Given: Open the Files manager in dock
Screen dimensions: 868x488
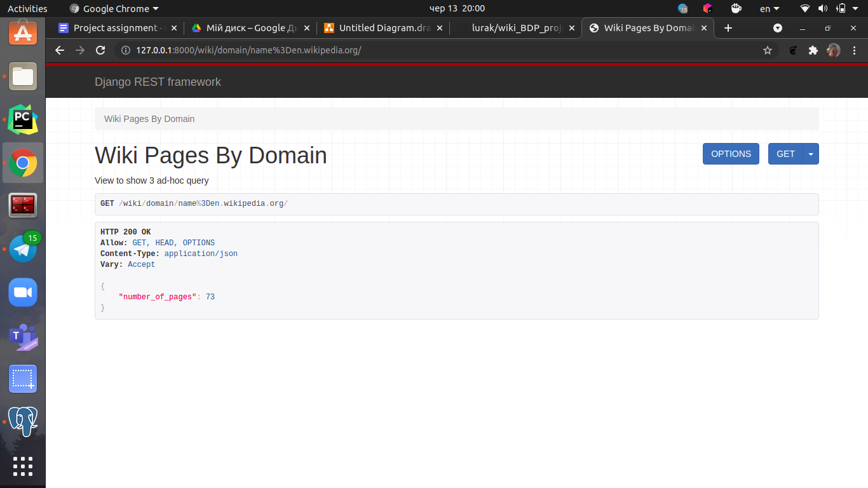Looking at the screenshot, I should [x=22, y=77].
